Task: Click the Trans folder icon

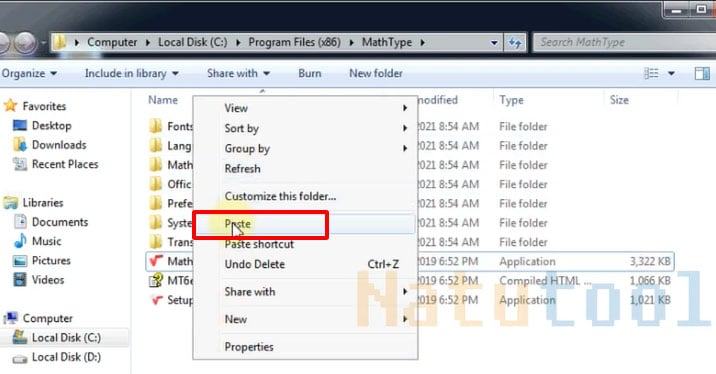Action: click(156, 242)
